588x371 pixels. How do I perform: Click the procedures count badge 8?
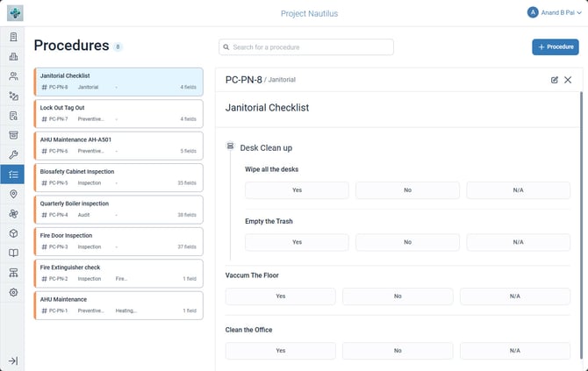pyautogui.click(x=118, y=46)
